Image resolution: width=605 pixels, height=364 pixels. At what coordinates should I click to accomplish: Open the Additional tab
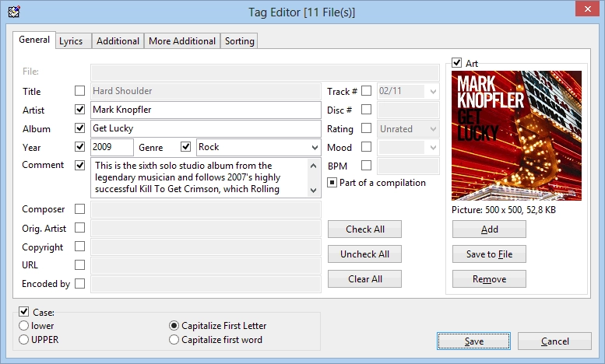(x=118, y=41)
